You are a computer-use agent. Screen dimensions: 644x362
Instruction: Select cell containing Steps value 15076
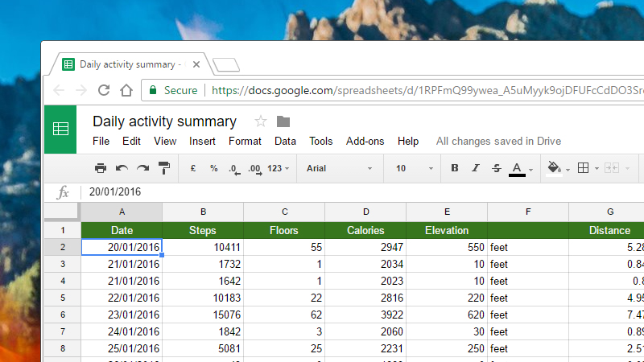tap(203, 315)
